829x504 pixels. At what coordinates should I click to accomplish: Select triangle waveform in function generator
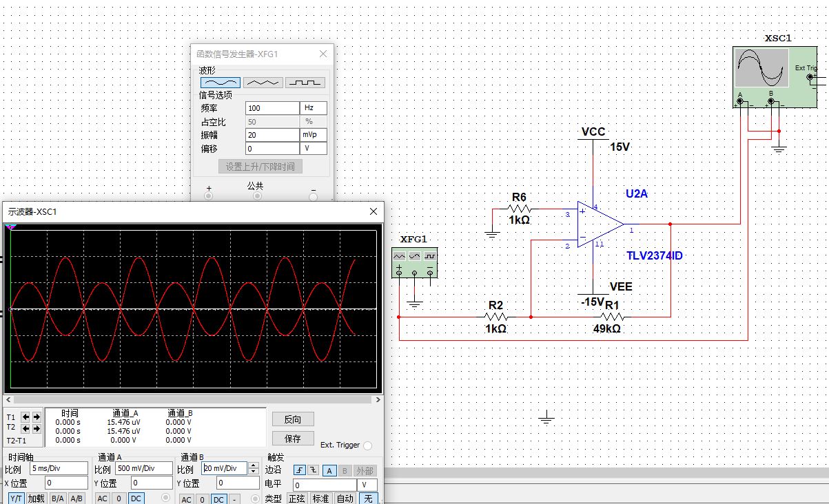coord(263,82)
